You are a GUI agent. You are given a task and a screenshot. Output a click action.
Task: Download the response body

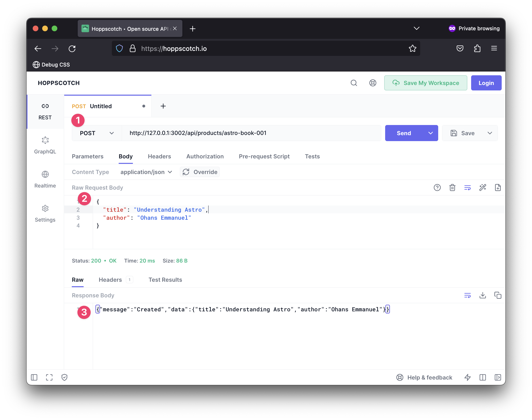tap(482, 295)
